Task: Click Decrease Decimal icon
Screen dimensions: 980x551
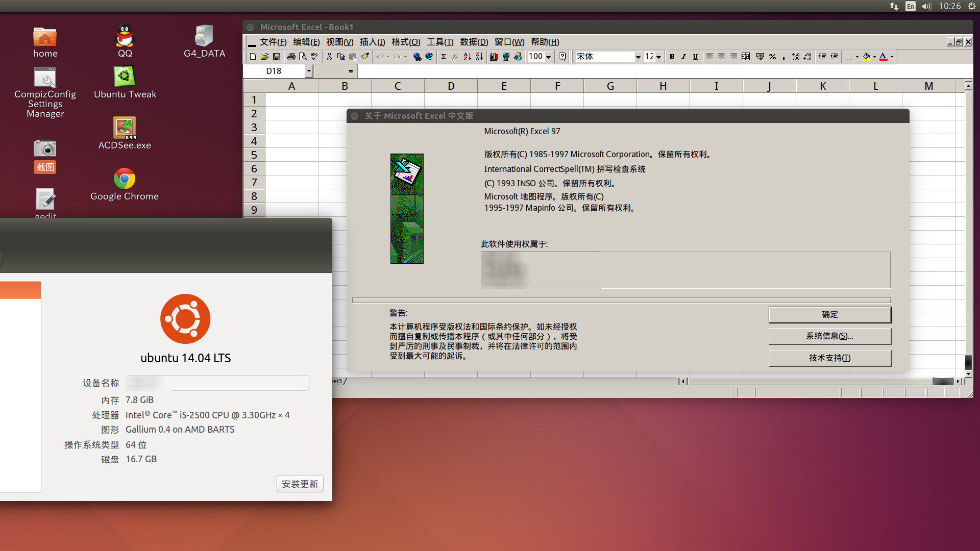Action: (807, 57)
